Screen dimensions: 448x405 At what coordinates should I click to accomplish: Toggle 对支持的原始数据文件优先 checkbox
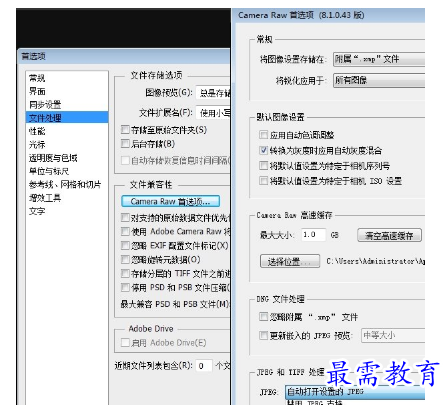click(125, 218)
